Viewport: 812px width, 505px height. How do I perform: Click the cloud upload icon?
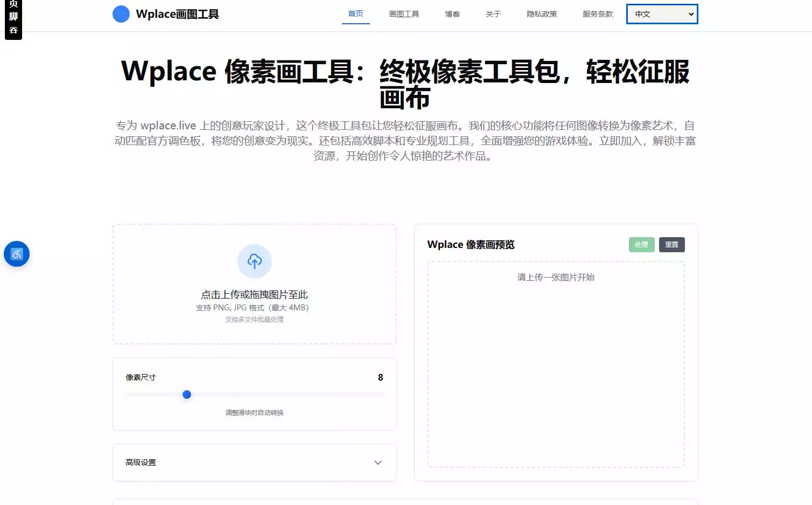click(x=255, y=261)
